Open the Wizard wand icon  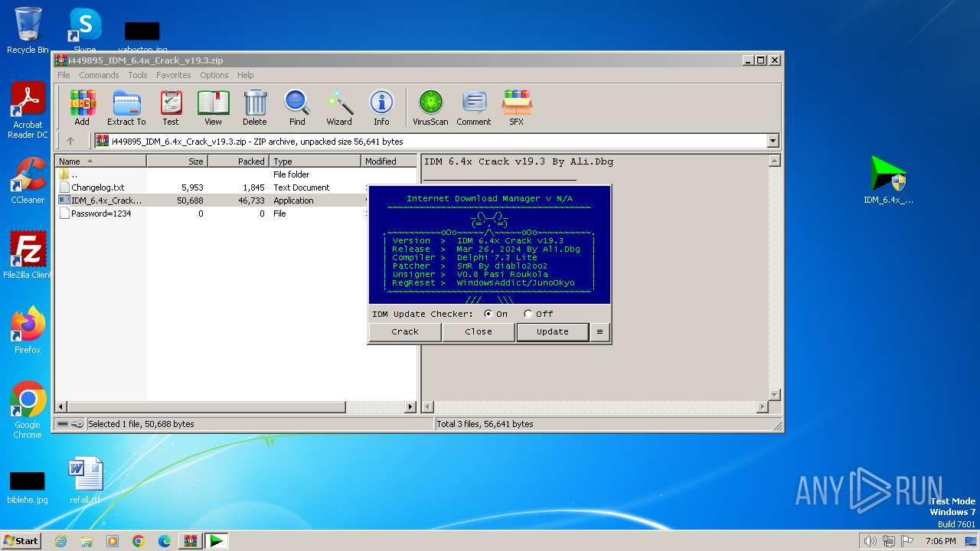coord(339,108)
